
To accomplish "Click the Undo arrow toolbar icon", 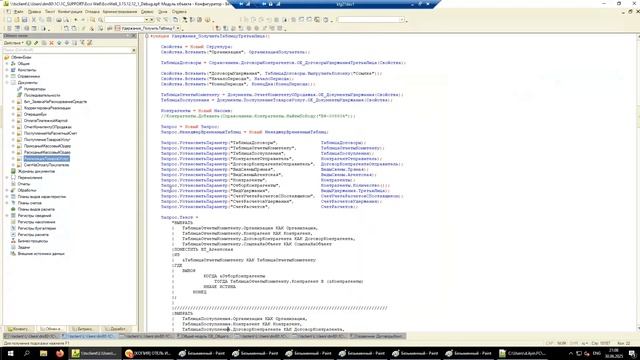I will (76, 20).
